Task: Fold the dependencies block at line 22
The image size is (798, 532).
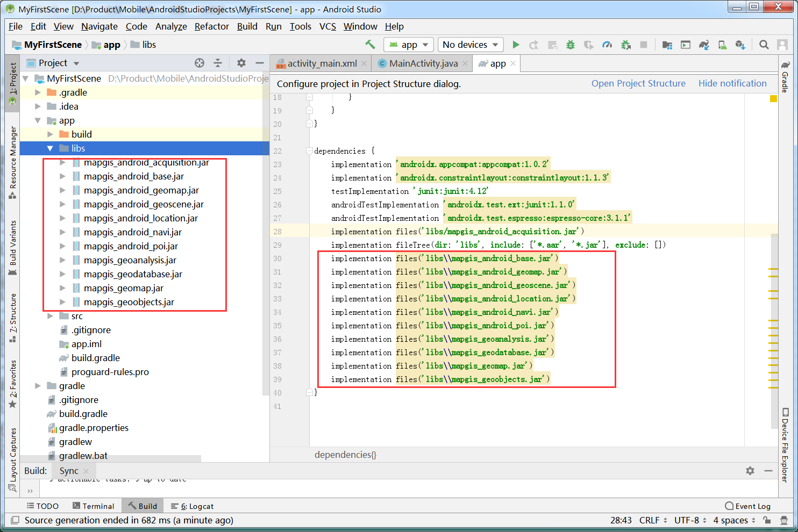Action: point(309,151)
